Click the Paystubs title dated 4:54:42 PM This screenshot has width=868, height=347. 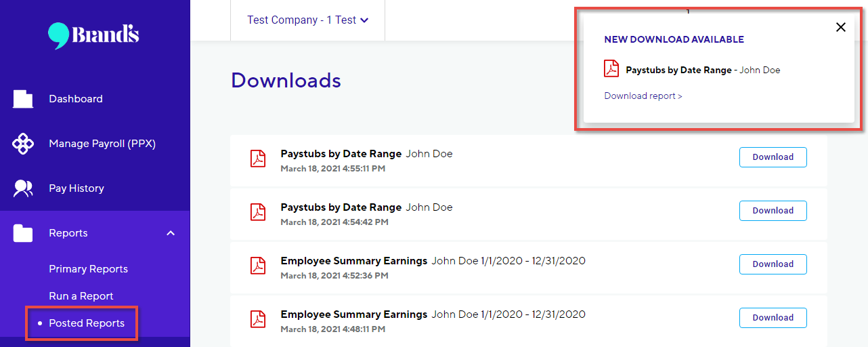[341, 207]
